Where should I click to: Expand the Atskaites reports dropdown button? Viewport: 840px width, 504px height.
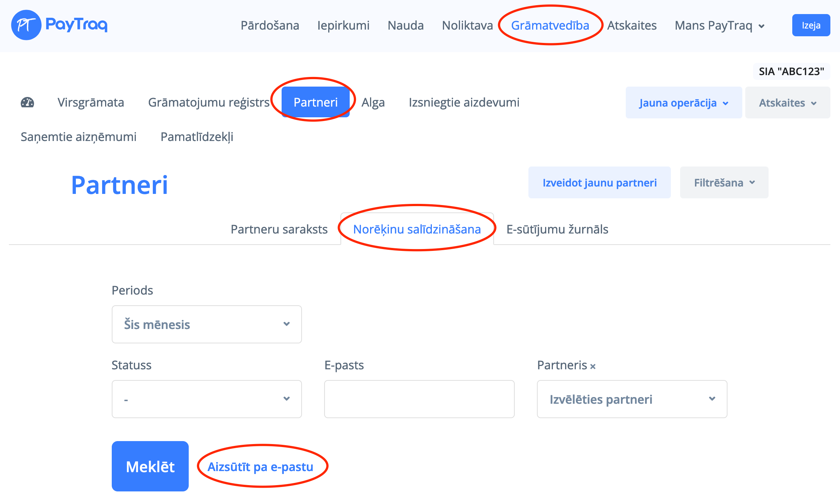(x=787, y=103)
